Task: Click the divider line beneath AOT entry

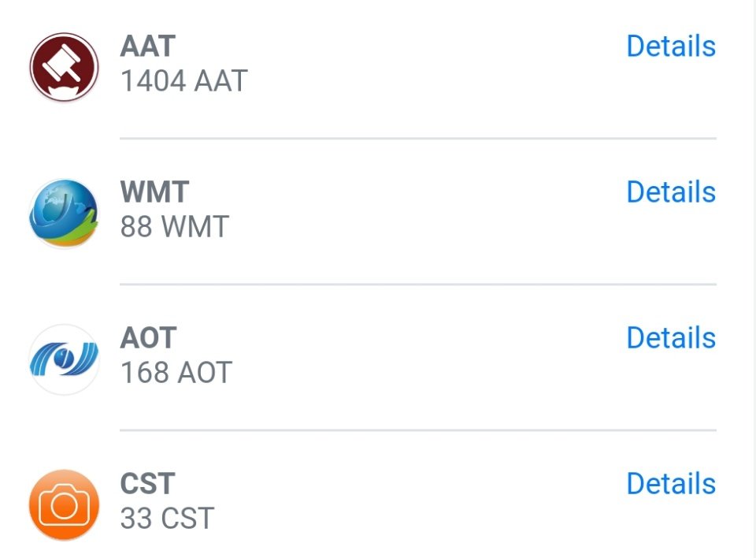Action: 418,430
